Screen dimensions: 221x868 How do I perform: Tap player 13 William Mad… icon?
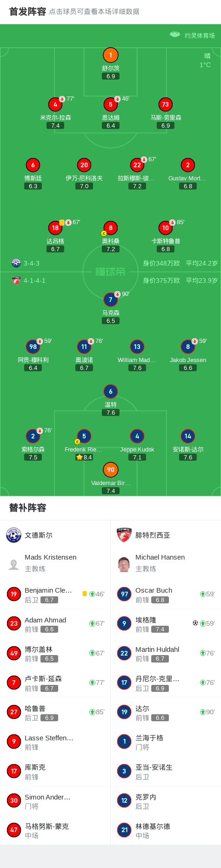pyautogui.click(x=137, y=347)
